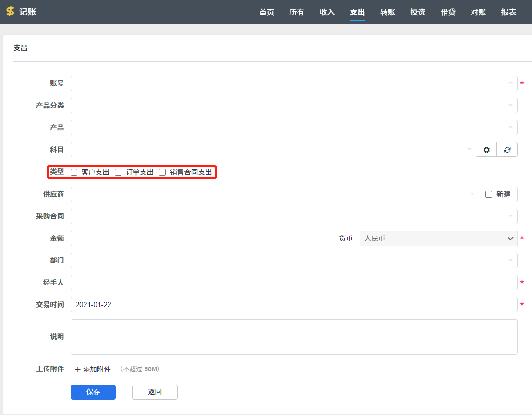The width and height of the screenshot is (532, 415).
Task: Open the 产品 dropdown list
Action: tap(294, 128)
